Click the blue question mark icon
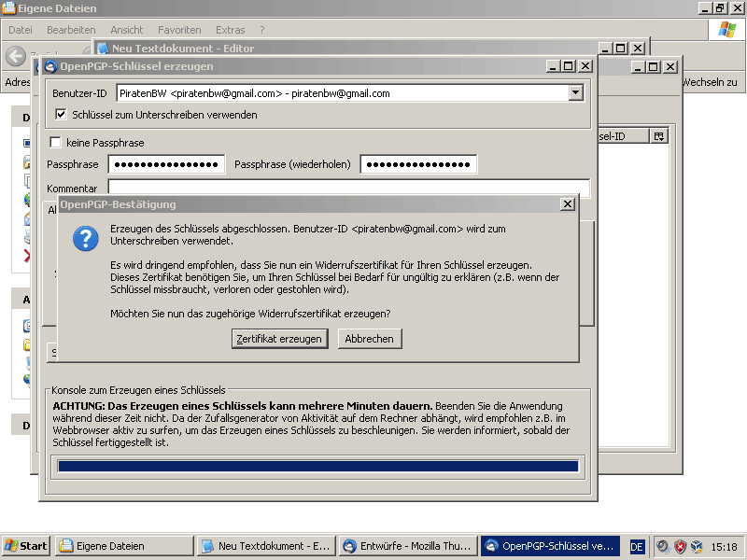Screen dimensions: 747x560 86,238
